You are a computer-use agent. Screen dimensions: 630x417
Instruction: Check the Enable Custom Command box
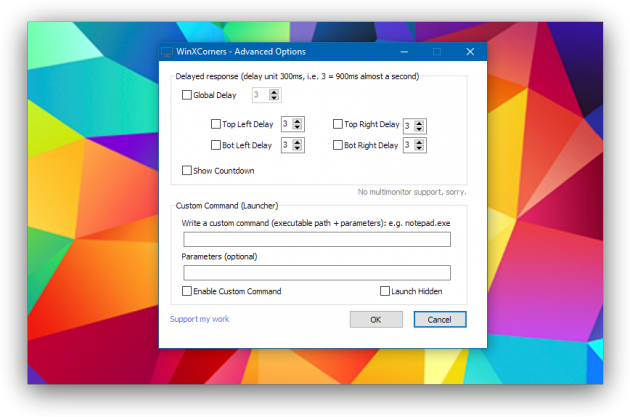[x=187, y=291]
